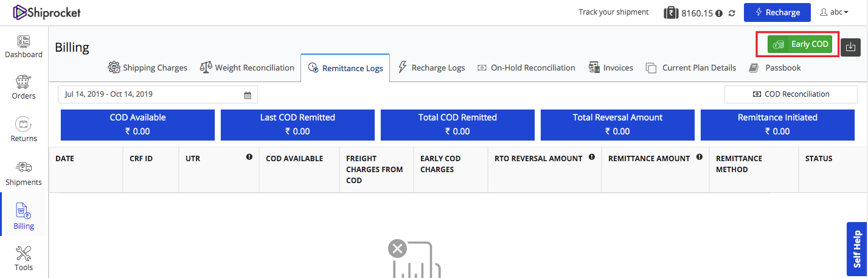Click the download export icon button

pos(850,47)
